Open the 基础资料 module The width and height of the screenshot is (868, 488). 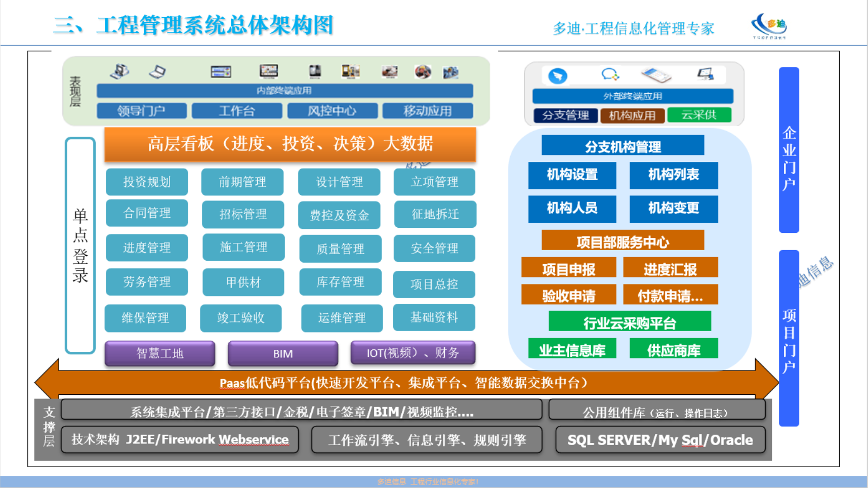coord(434,317)
